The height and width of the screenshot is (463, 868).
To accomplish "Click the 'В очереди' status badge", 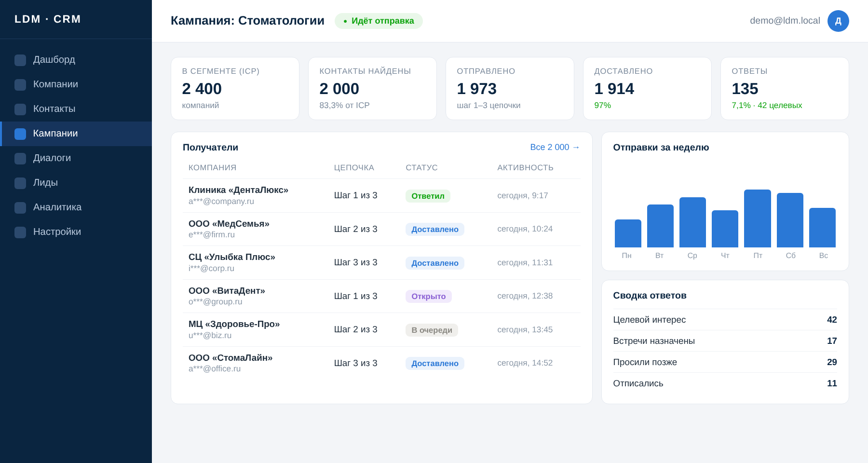I will click(x=432, y=330).
